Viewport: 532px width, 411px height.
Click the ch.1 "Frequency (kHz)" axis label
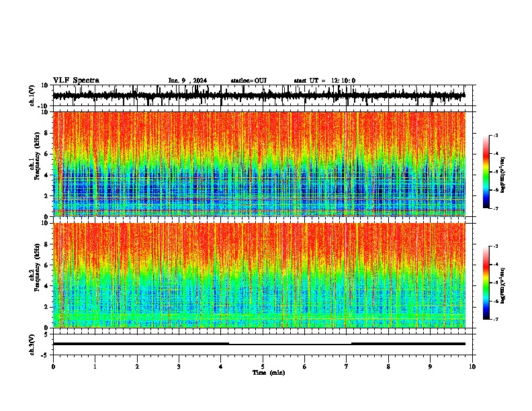(37, 156)
